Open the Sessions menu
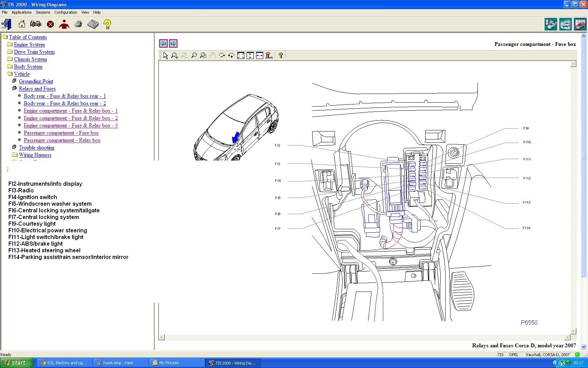 (x=43, y=12)
